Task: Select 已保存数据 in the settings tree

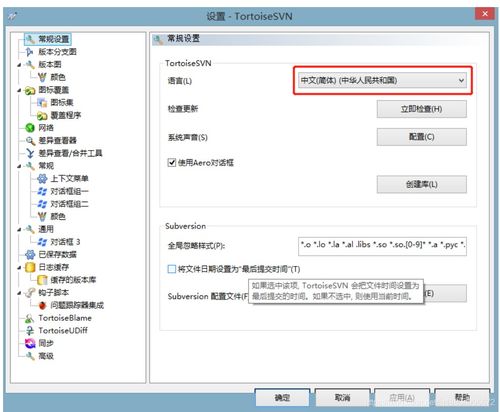Action: (57, 255)
